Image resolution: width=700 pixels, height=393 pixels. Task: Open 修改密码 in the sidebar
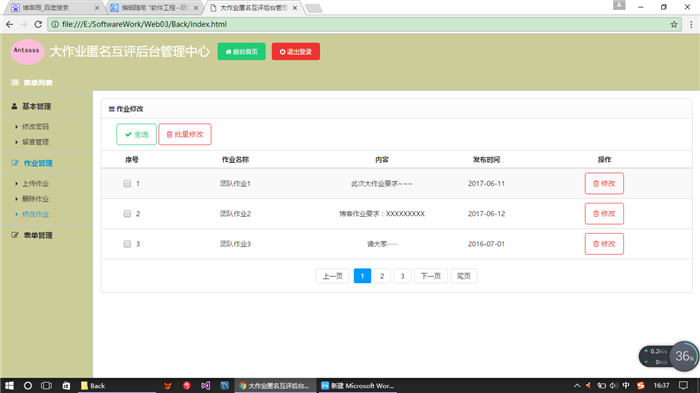click(35, 126)
